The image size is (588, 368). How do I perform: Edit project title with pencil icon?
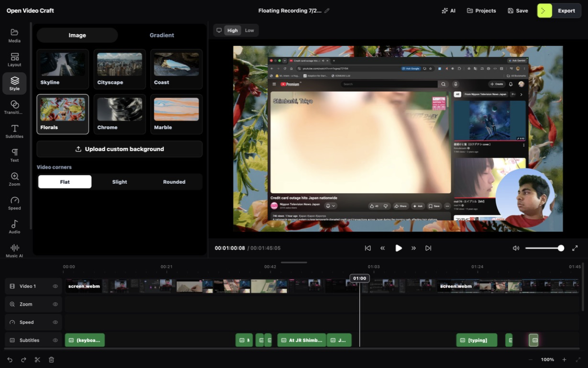pyautogui.click(x=327, y=11)
